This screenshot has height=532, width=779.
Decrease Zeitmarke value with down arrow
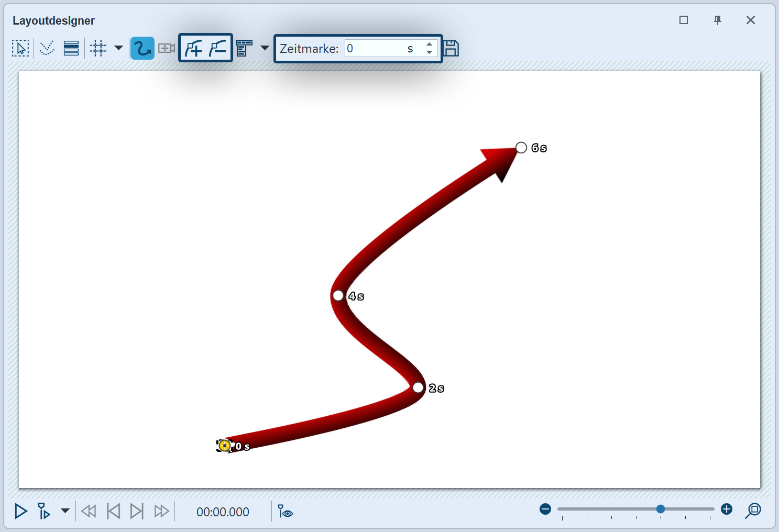click(430, 52)
